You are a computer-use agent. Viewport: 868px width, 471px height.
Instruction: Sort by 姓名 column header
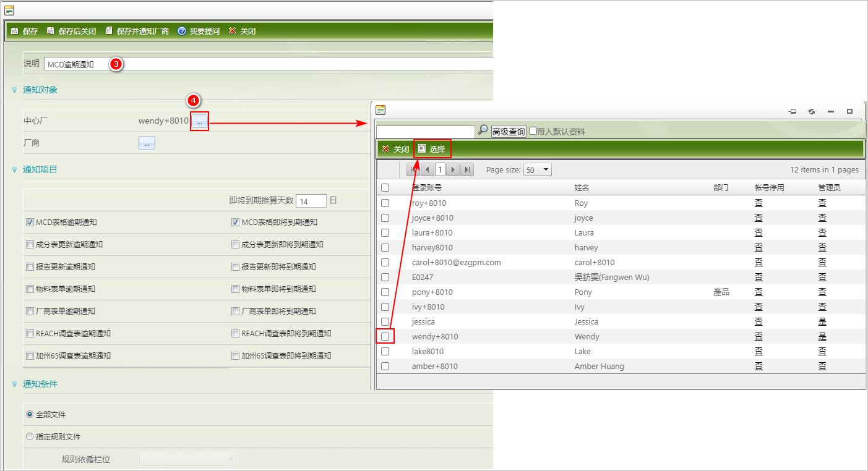tap(582, 188)
